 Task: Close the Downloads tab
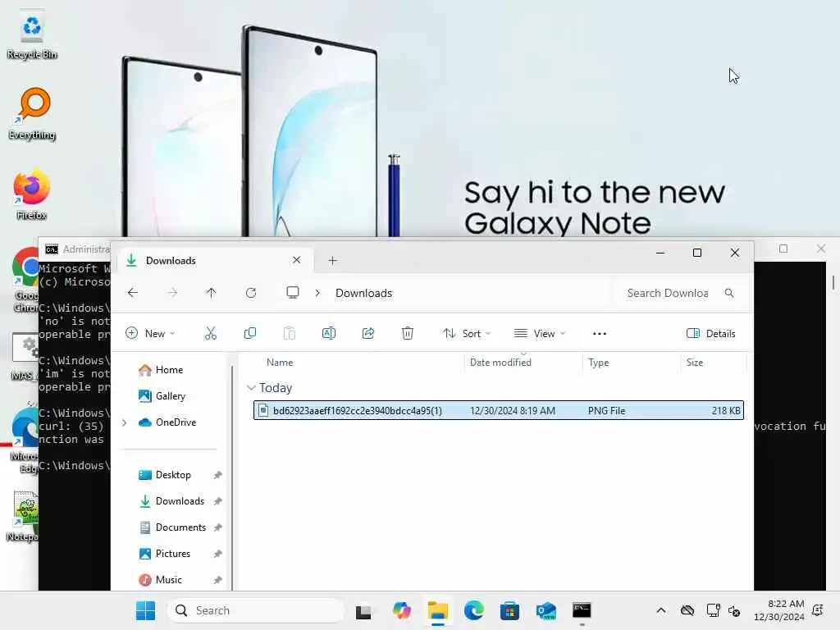(x=296, y=260)
